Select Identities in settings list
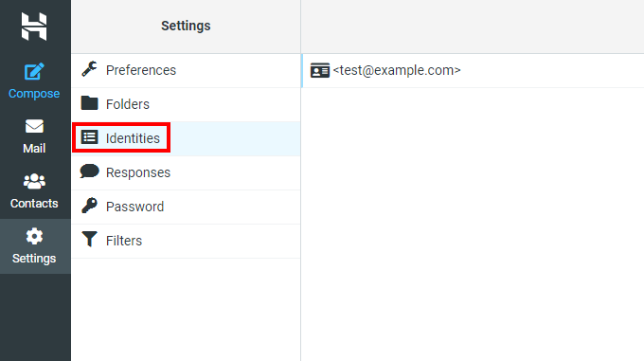This screenshot has height=361, width=644. click(x=186, y=138)
